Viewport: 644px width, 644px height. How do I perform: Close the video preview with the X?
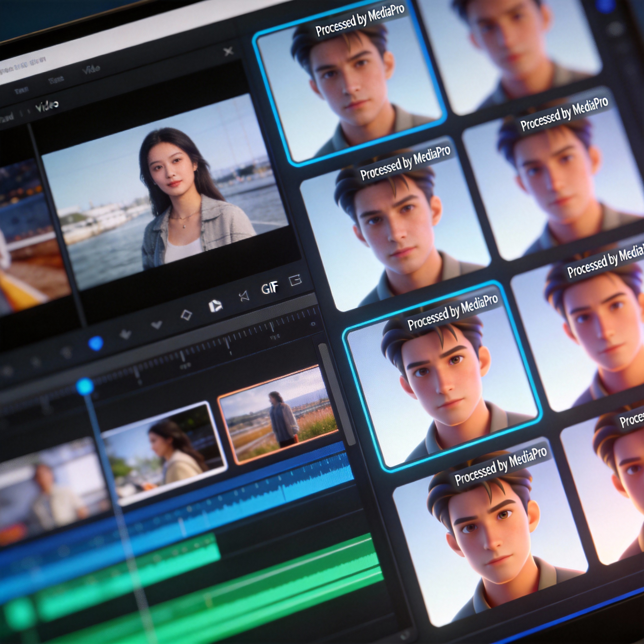[x=228, y=51]
